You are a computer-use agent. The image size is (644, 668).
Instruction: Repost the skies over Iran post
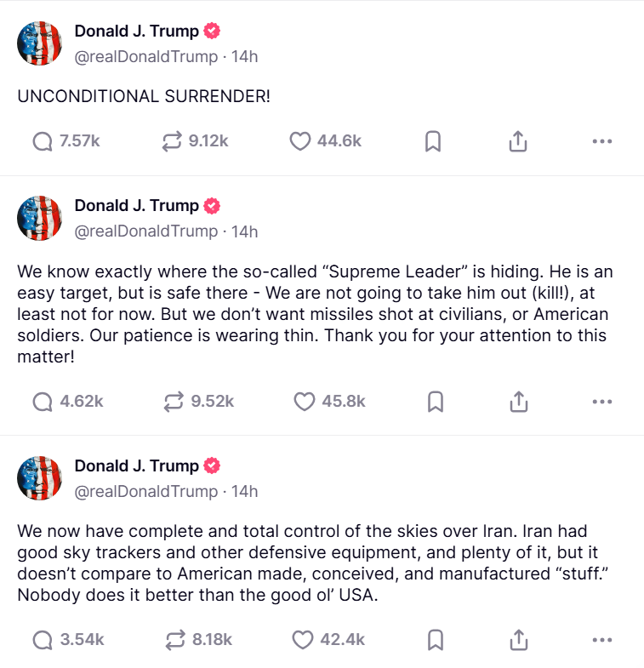click(x=173, y=639)
